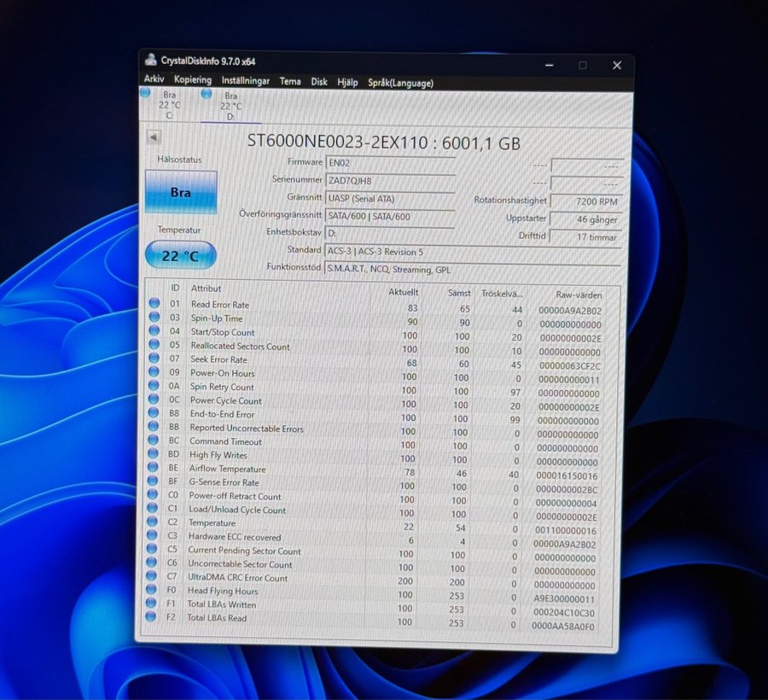Click the blue health icon for disk C:

click(145, 92)
